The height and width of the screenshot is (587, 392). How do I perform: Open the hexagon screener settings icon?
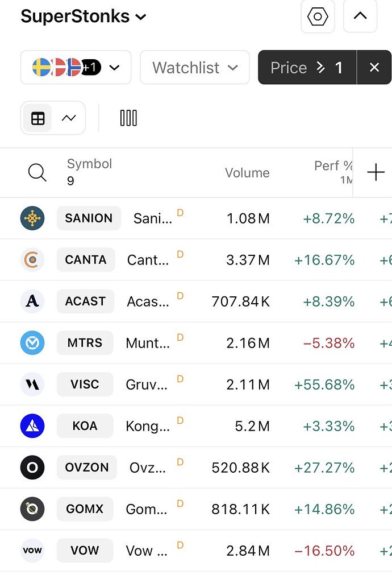point(318,16)
